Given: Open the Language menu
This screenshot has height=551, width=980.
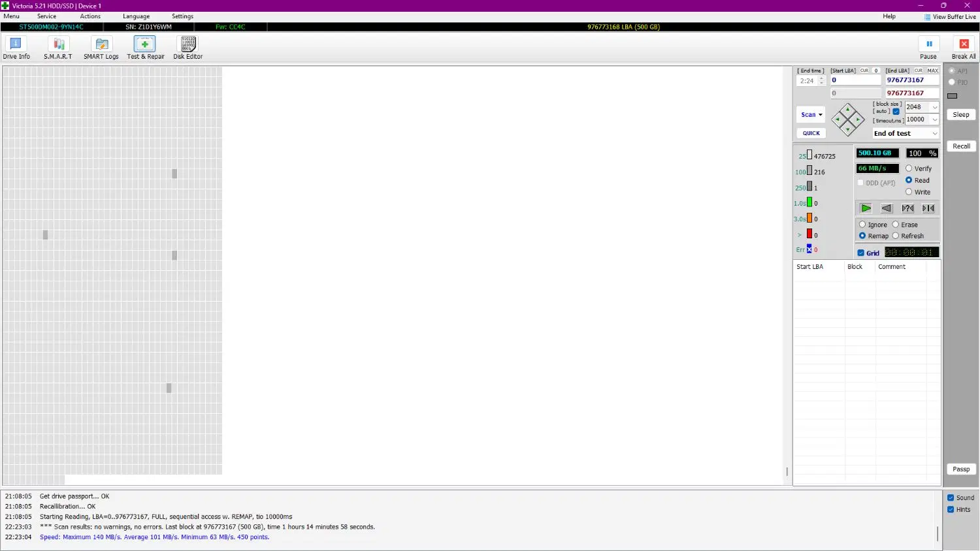Looking at the screenshot, I should [x=136, y=16].
